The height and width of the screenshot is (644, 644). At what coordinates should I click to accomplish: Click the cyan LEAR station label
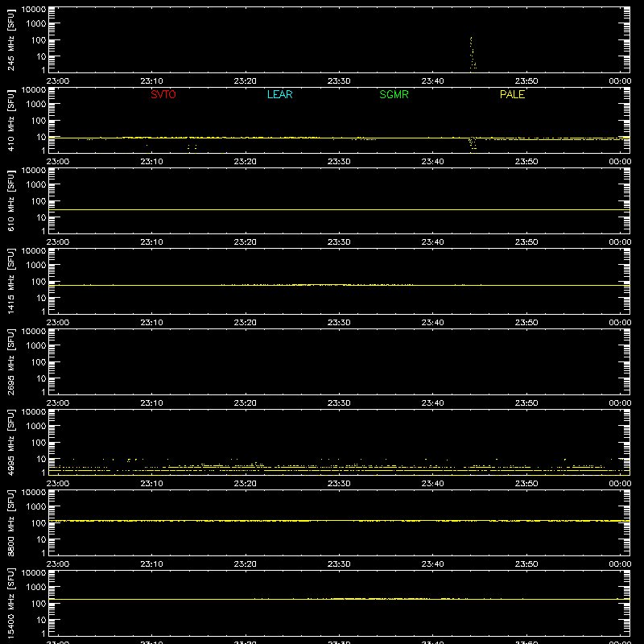(x=279, y=94)
